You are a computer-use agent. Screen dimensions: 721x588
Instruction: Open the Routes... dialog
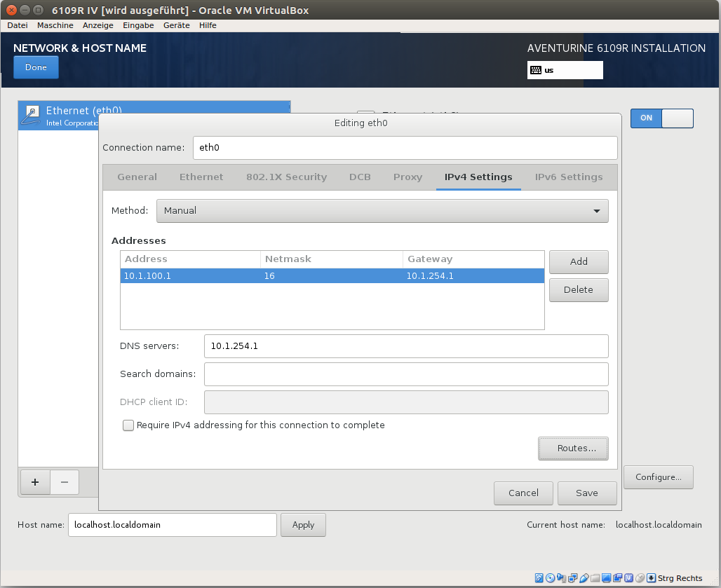click(573, 449)
